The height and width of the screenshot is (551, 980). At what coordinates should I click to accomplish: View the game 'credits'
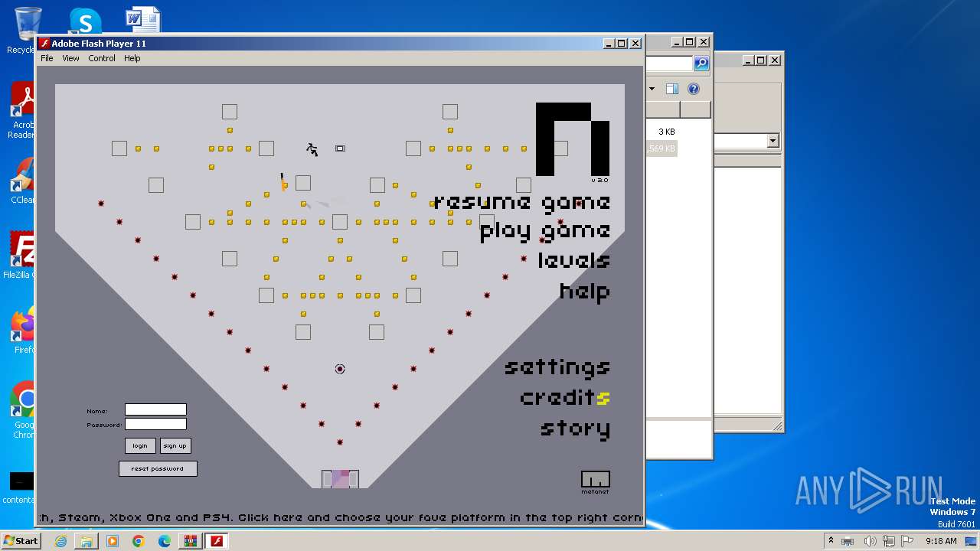565,398
